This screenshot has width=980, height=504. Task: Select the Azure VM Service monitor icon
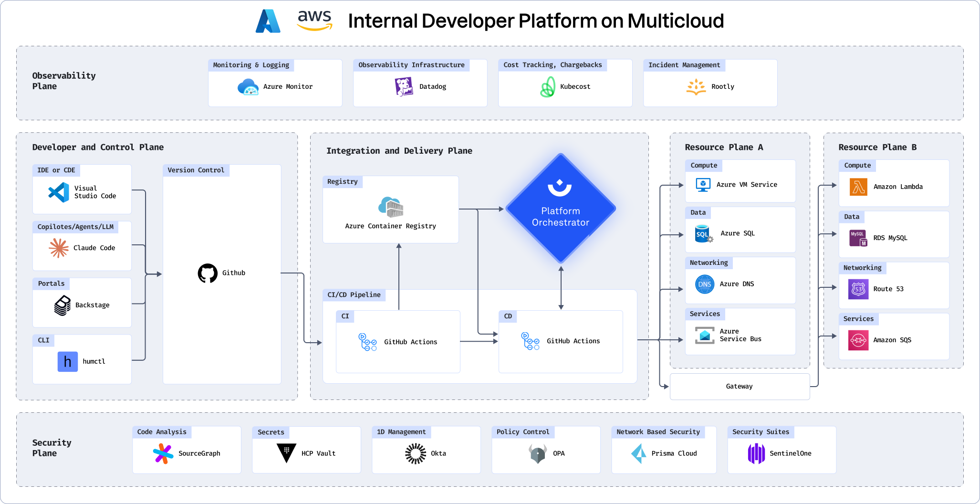pyautogui.click(x=703, y=185)
